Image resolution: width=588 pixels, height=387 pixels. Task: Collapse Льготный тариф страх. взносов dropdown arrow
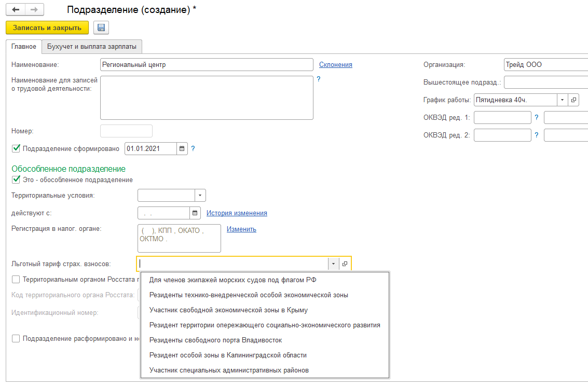333,264
